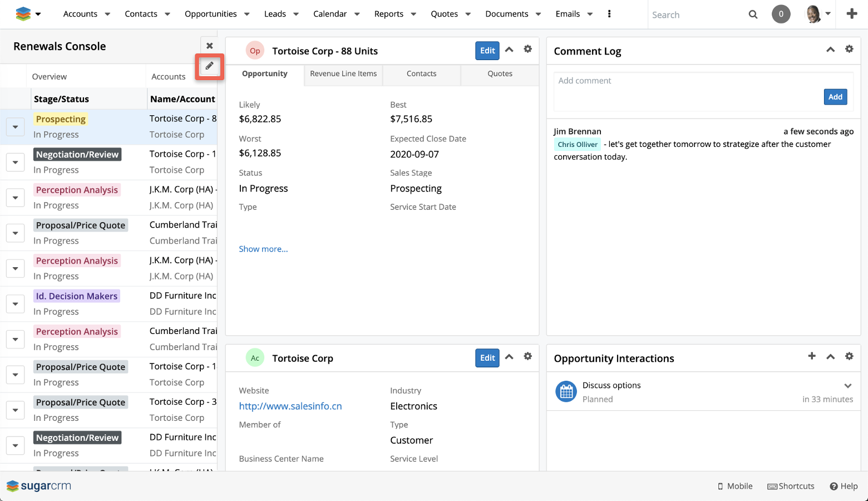Open the Comment Log gear settings
Screen dimensions: 868x501
[849, 49]
